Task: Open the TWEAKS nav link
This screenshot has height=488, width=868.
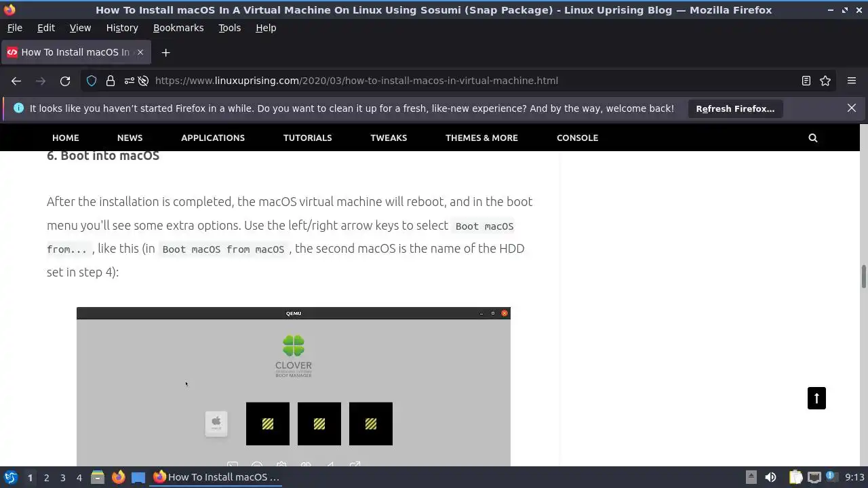Action: pos(389,138)
